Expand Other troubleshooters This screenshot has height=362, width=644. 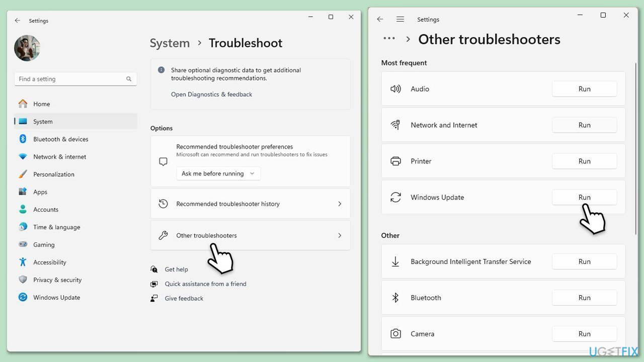(x=250, y=235)
